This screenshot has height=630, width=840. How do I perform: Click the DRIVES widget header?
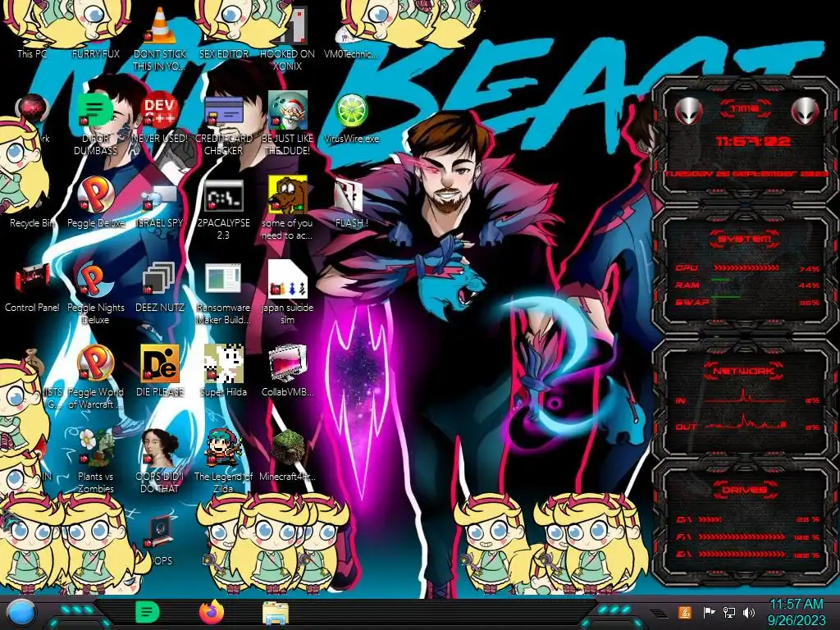point(745,489)
